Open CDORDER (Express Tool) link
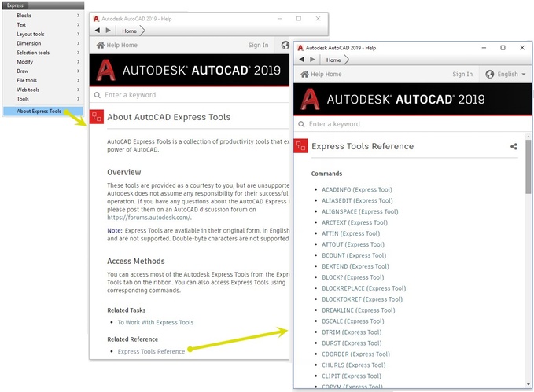 pos(356,354)
